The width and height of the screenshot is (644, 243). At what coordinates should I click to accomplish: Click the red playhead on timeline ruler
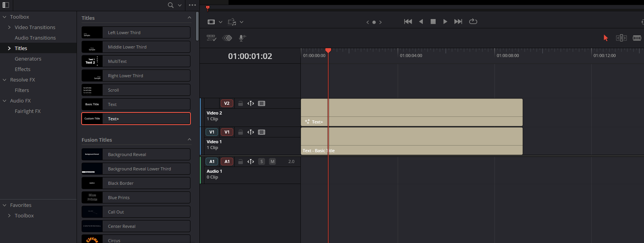(x=328, y=50)
